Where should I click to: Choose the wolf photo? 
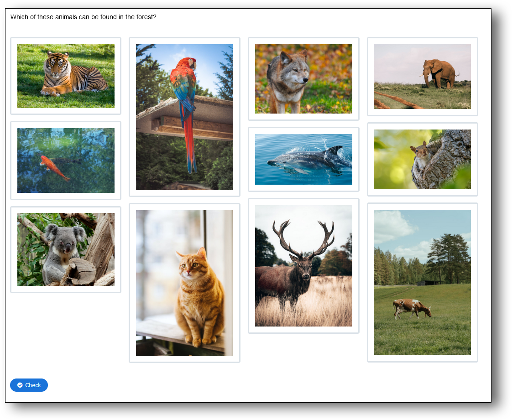point(303,79)
